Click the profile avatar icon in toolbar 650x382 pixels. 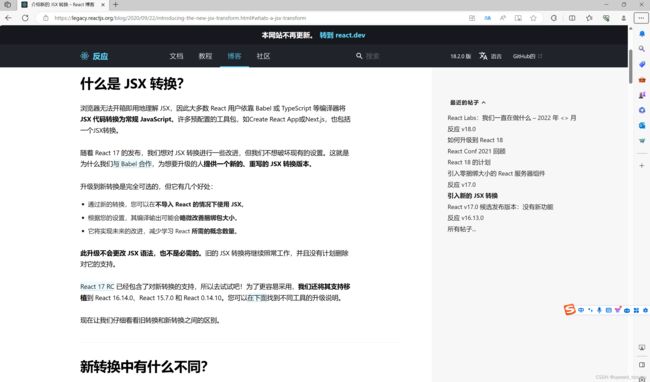[623, 18]
